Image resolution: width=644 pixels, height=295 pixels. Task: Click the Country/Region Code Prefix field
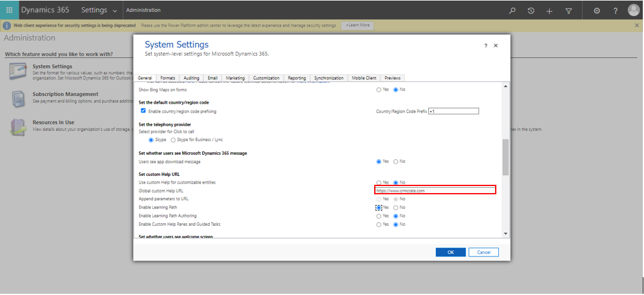click(x=454, y=111)
